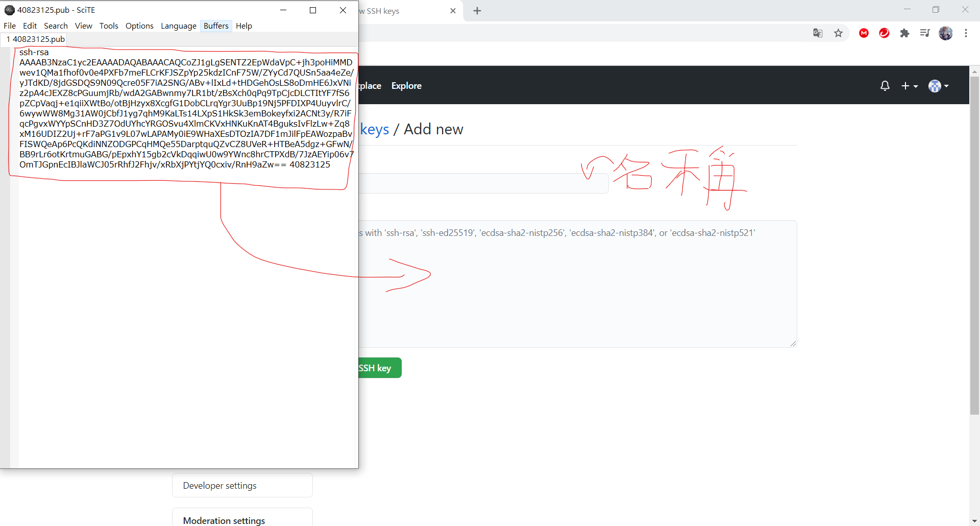Open the Chrome extensions puzzle icon
The width and height of the screenshot is (980, 526).
904,33
